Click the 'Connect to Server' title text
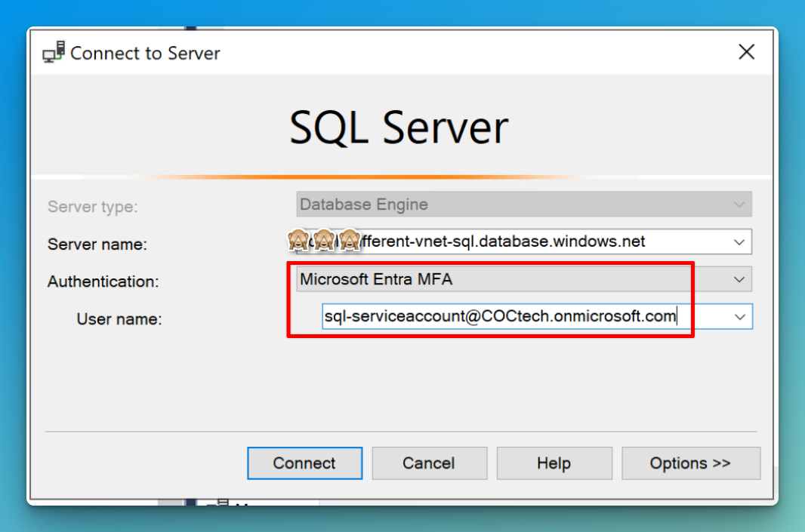This screenshot has height=532, width=805. coord(145,54)
